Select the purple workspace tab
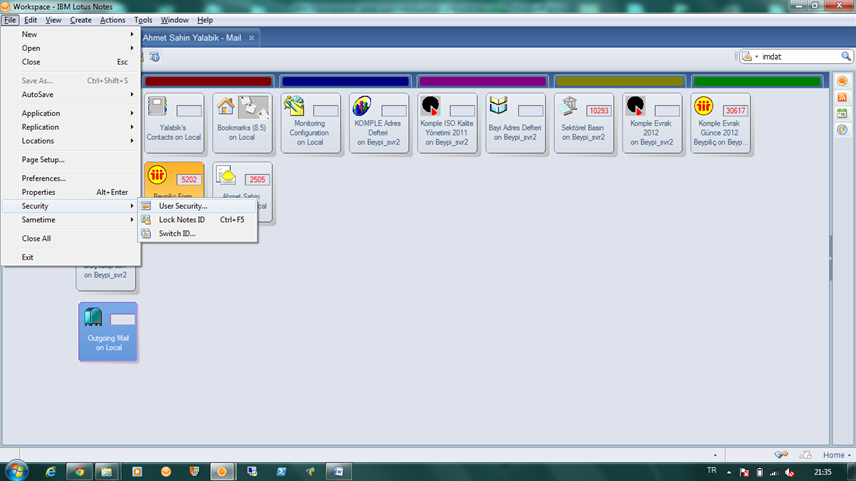Viewport: 856px width, 481px height. [x=482, y=81]
